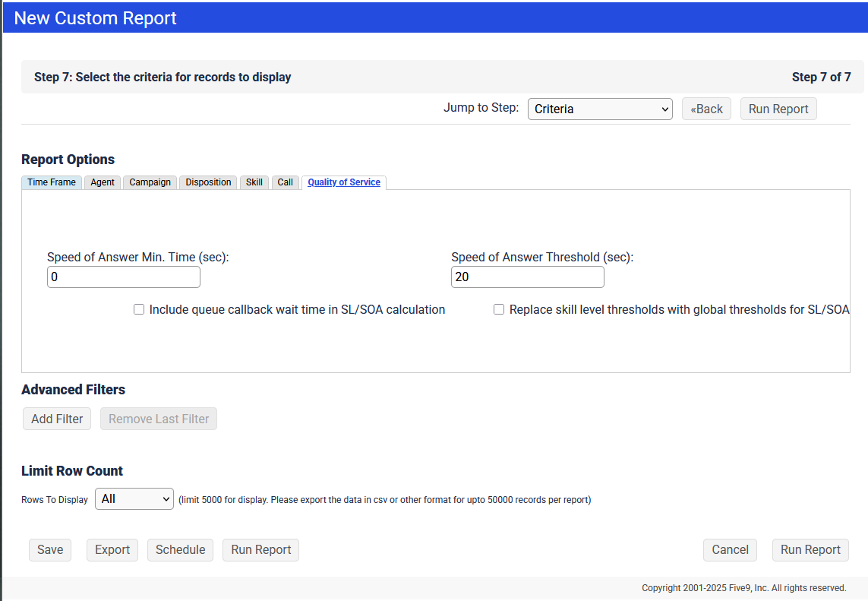
Task: Cancel the new custom report
Action: (x=730, y=549)
